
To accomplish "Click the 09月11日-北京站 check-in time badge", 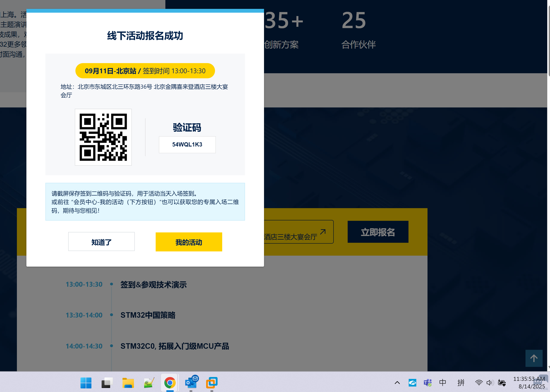I will 145,71.
